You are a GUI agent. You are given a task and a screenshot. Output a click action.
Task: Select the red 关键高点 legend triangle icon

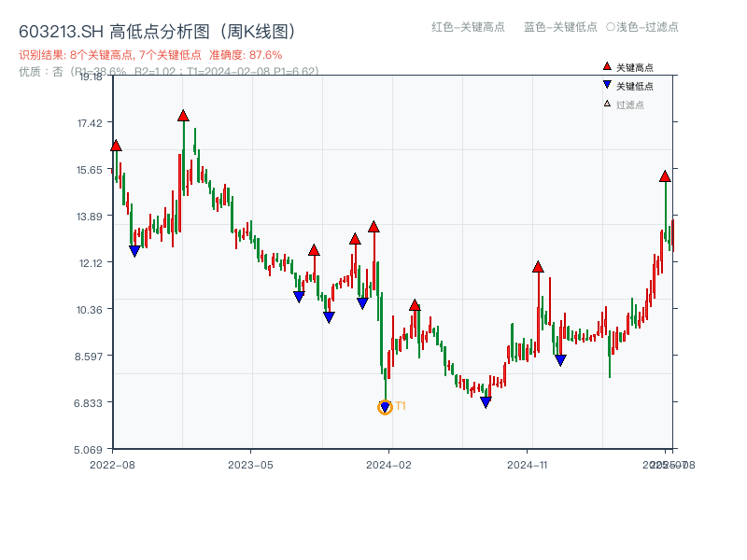[x=607, y=66]
